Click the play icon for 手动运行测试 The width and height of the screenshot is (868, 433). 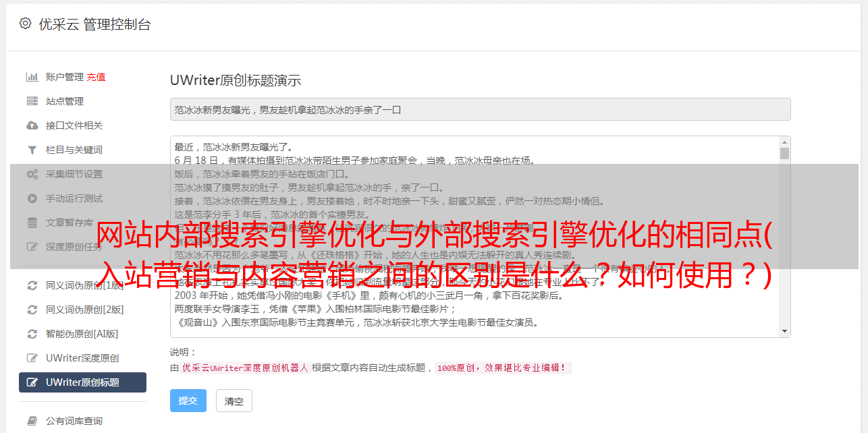32,198
